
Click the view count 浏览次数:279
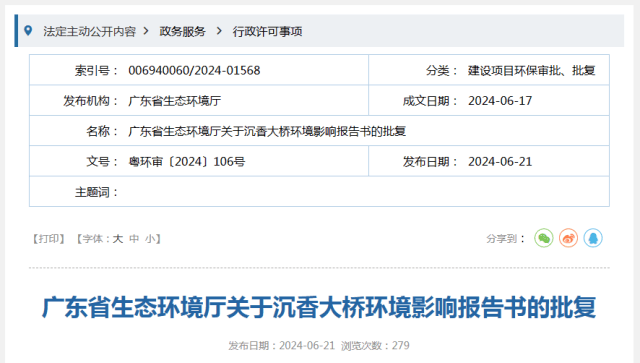(x=375, y=345)
